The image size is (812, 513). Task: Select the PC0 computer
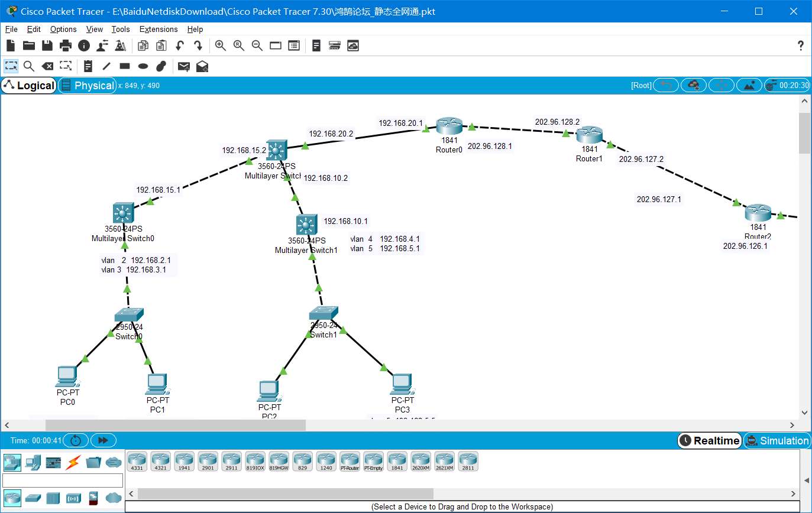point(67,376)
